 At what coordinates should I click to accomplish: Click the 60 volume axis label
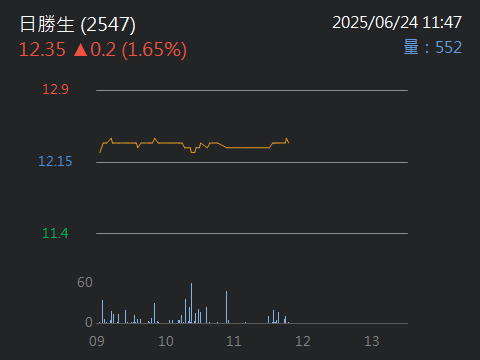pos(85,283)
